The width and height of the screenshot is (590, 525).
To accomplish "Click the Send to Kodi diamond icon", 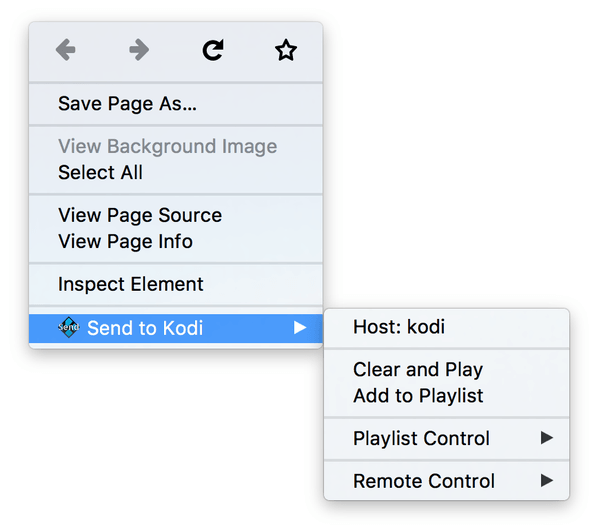I will pyautogui.click(x=68, y=327).
